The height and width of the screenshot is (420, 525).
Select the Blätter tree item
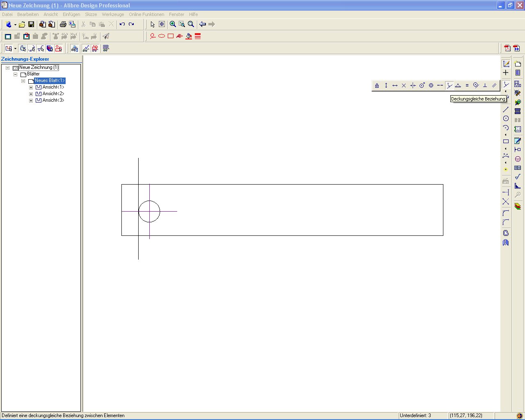[33, 74]
